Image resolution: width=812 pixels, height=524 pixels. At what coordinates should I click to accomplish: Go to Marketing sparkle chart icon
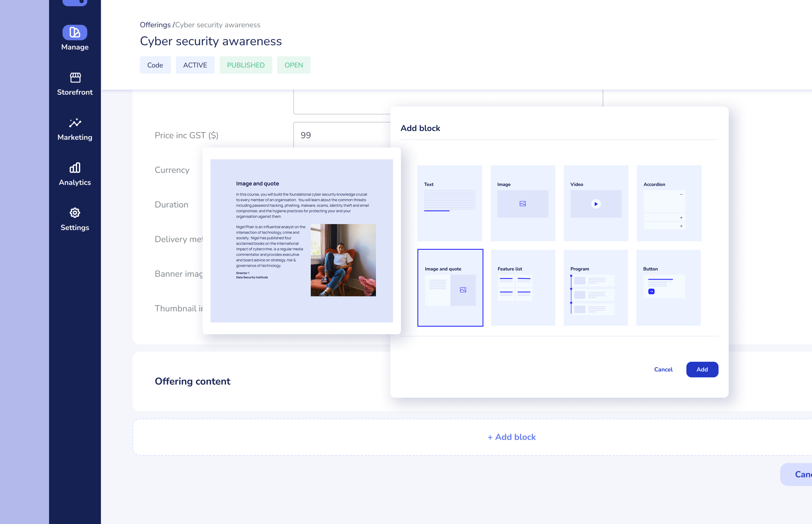tap(75, 123)
